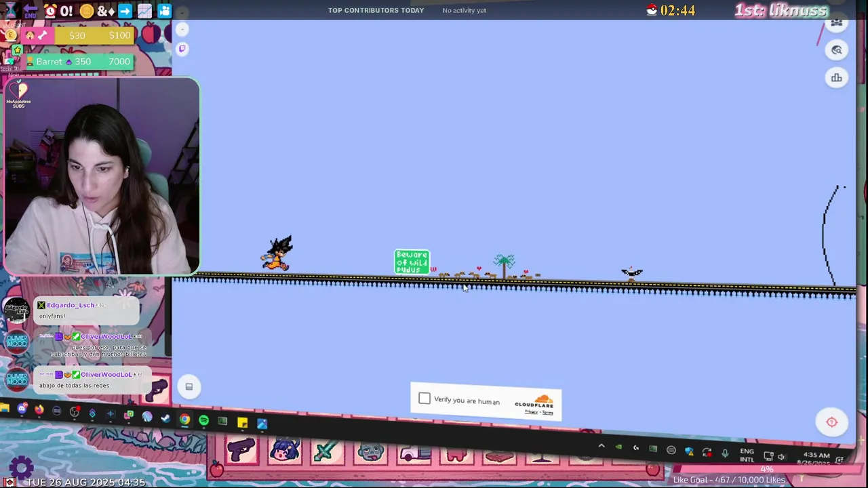Click the 02:44 Pokeball timer
Viewport: 868px width, 488px height.
click(670, 10)
